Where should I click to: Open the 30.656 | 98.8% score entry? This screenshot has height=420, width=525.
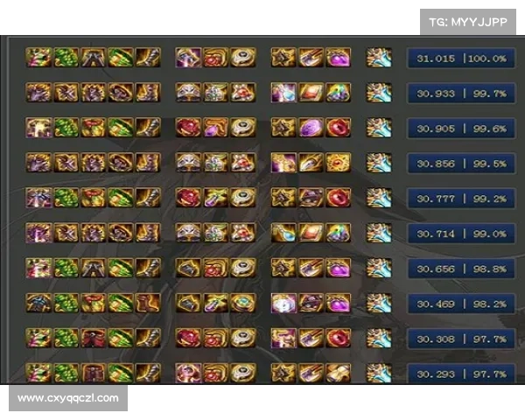[461, 269]
